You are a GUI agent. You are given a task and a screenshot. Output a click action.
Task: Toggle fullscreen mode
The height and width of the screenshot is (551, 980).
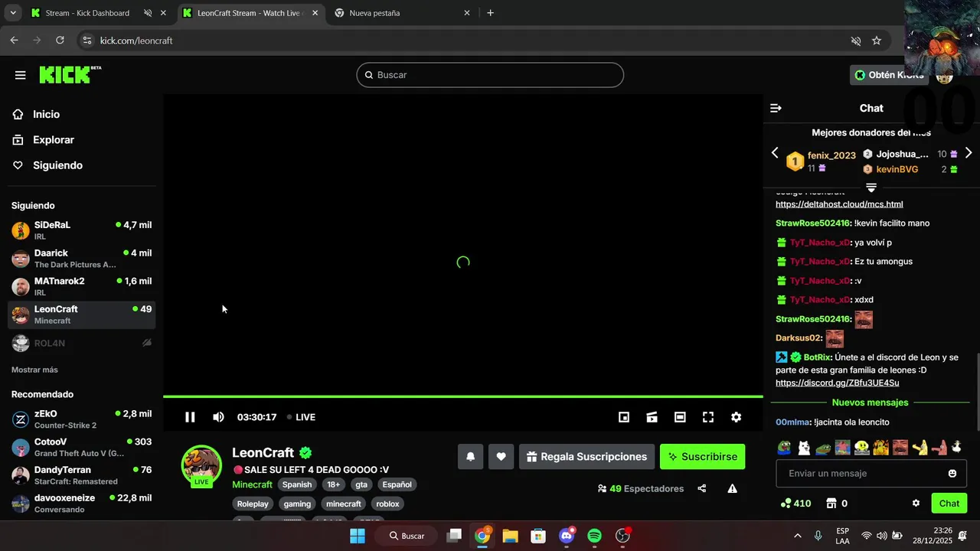708,417
